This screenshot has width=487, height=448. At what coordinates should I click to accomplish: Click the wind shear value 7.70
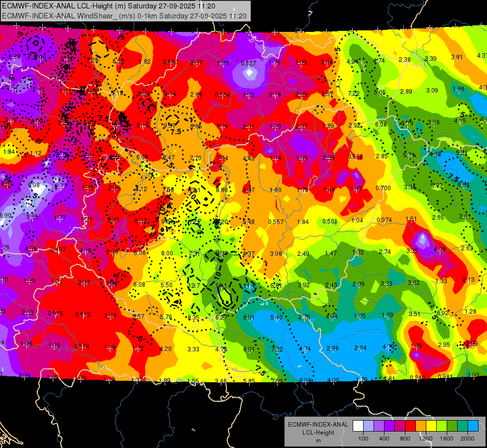tap(195, 158)
